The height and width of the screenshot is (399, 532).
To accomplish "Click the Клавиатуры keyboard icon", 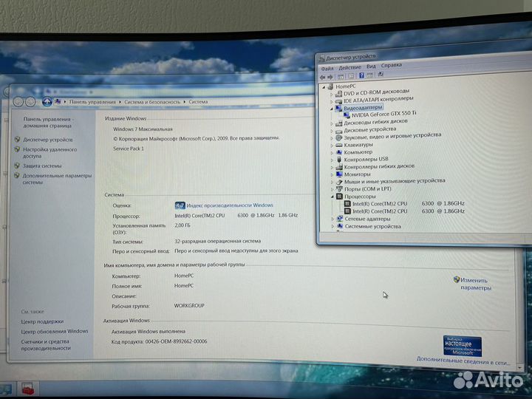I will pos(339,145).
